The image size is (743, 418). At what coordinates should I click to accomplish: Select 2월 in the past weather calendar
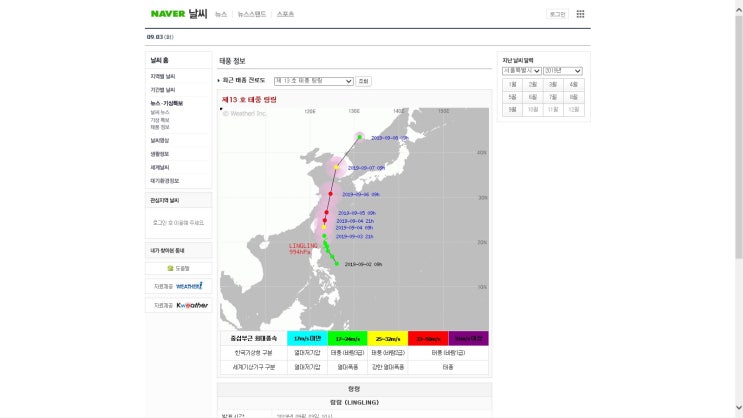533,84
